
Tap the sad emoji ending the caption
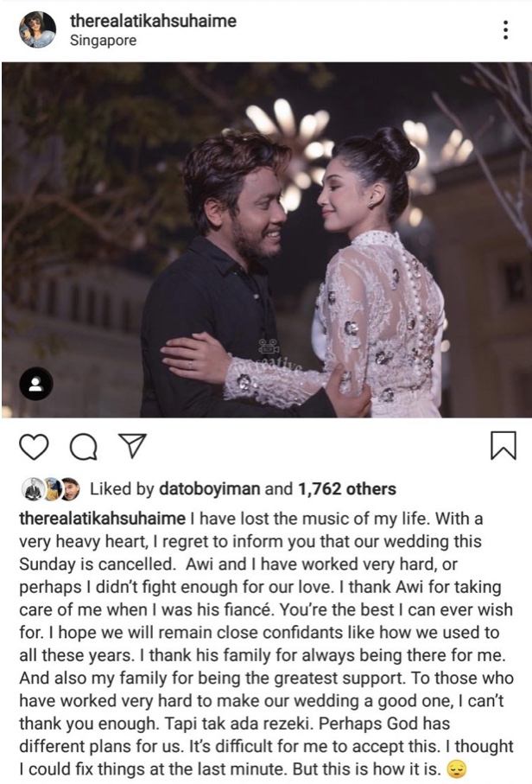pyautogui.click(x=456, y=768)
